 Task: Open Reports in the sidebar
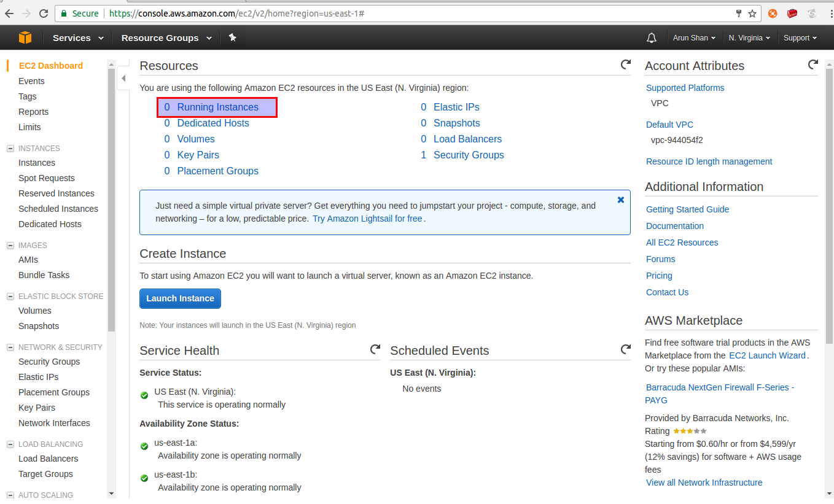click(x=33, y=112)
